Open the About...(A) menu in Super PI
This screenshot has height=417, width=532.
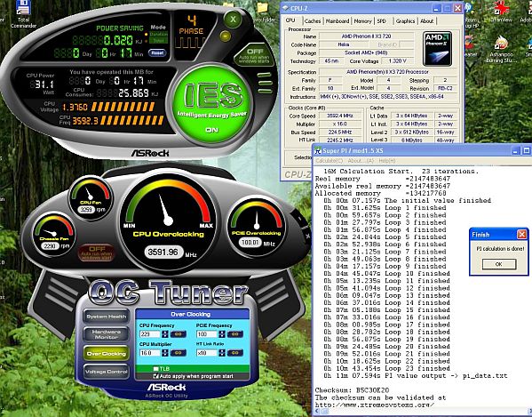[x=361, y=161]
